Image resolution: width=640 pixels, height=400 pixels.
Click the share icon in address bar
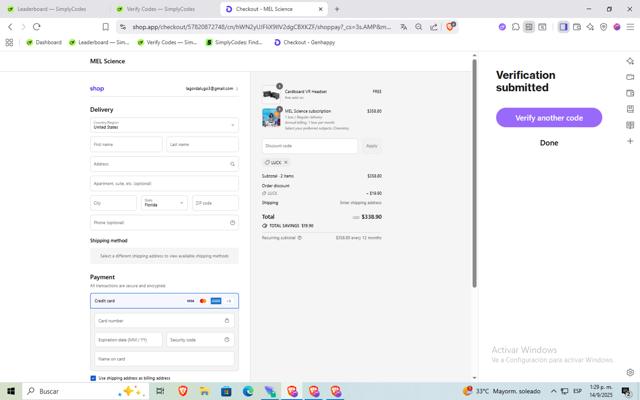click(x=433, y=27)
